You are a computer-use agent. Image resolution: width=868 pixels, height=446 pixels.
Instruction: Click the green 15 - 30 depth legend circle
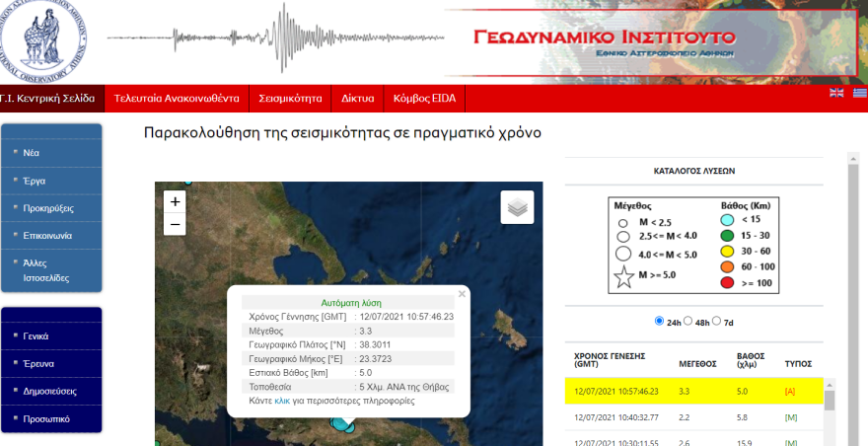[x=727, y=236]
